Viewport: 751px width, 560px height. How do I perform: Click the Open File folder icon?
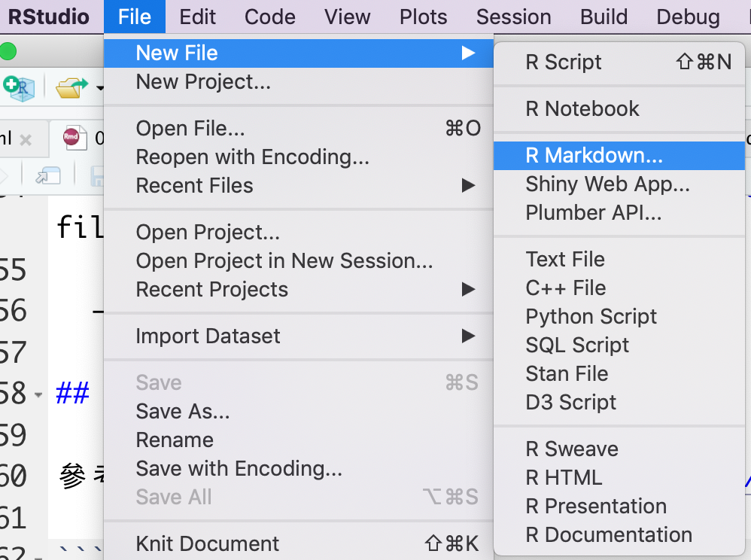coord(71,88)
